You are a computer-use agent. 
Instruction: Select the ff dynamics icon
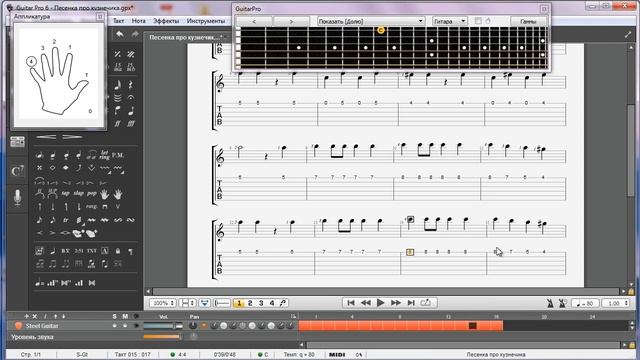click(x=118, y=123)
